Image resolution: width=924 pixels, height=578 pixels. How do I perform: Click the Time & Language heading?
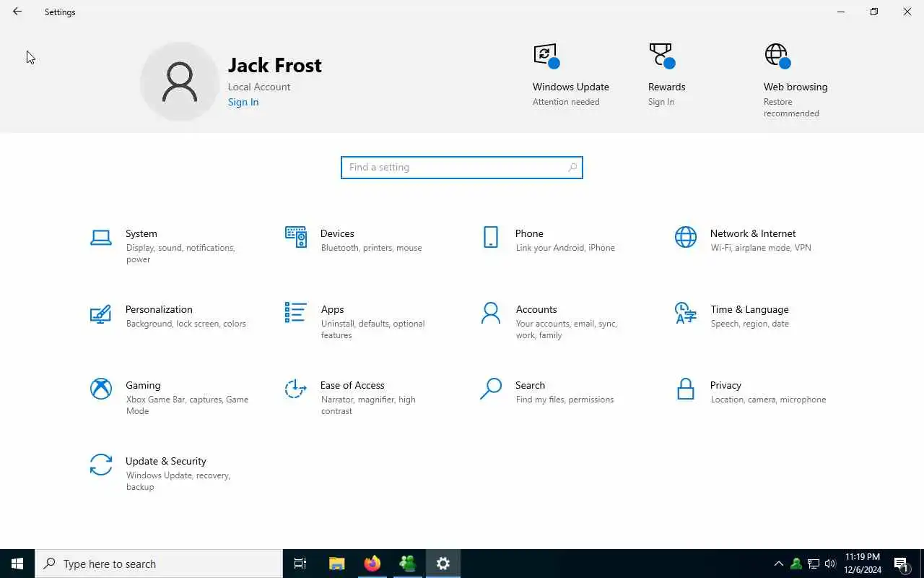point(749,309)
